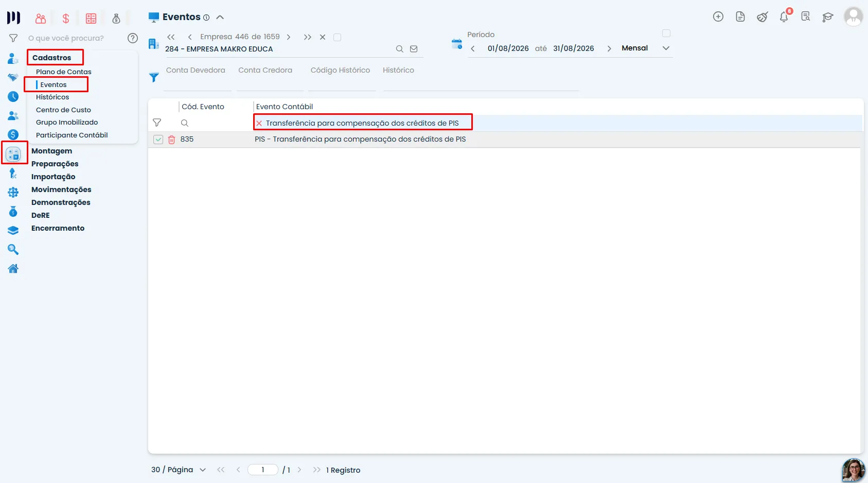Open the notifications bell icon
868x483 pixels.
(784, 16)
